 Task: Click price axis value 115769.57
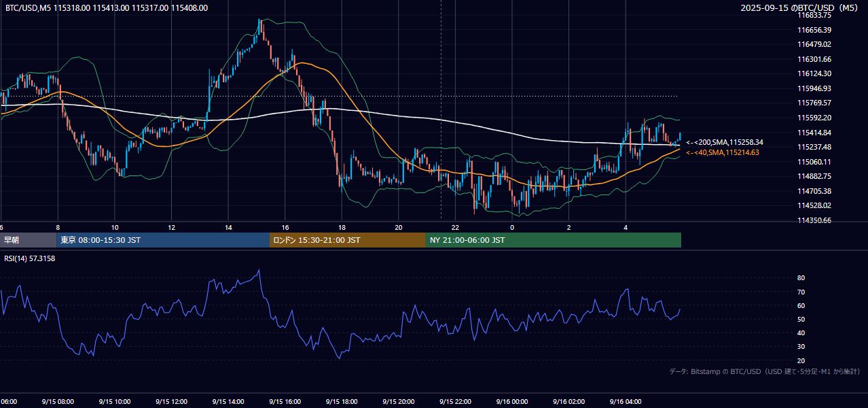tap(814, 103)
